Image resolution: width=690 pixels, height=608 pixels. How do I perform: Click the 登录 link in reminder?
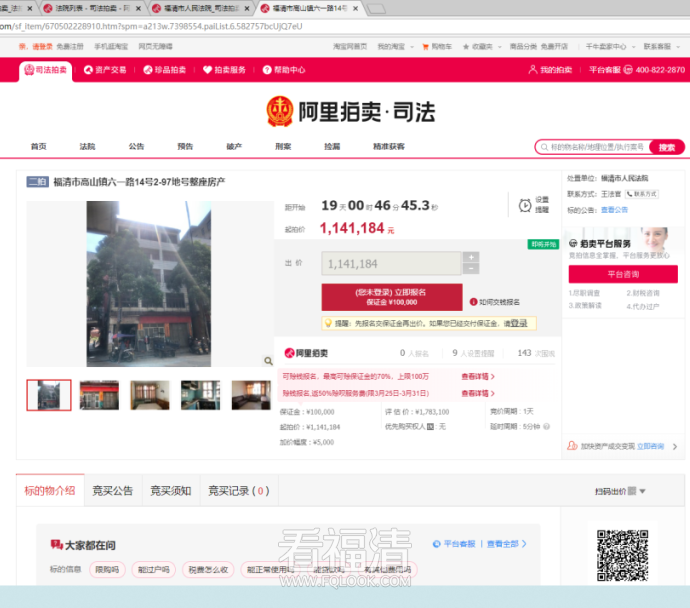[x=519, y=323]
